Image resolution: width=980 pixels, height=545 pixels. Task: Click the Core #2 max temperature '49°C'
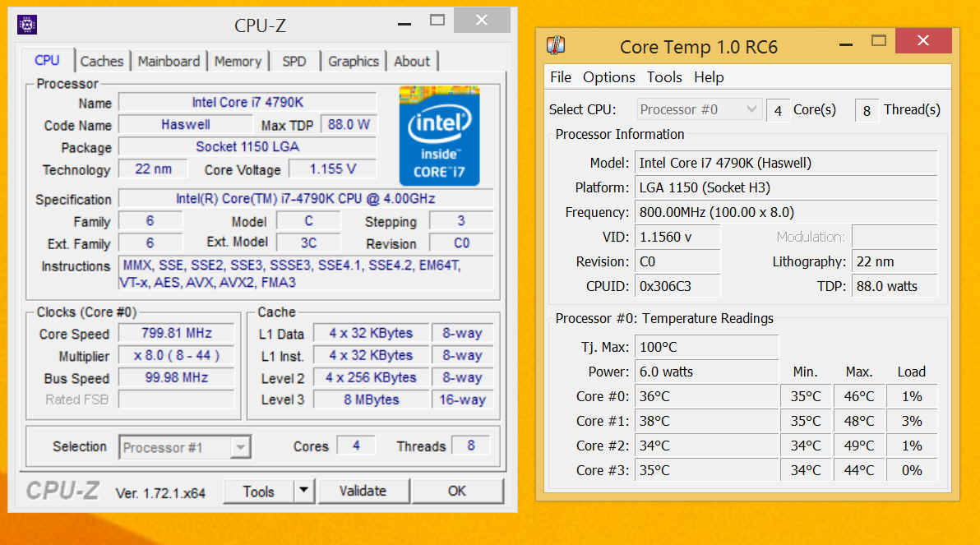(x=859, y=446)
